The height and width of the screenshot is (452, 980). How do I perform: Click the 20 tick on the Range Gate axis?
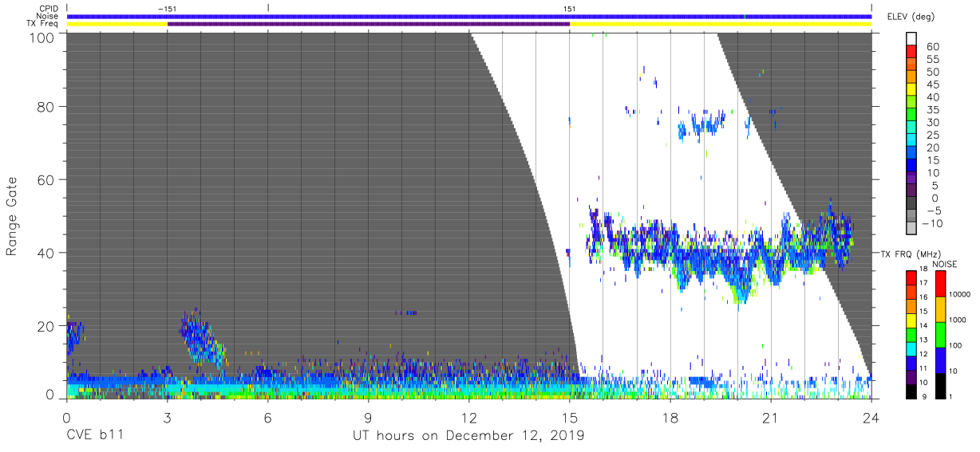[45, 325]
